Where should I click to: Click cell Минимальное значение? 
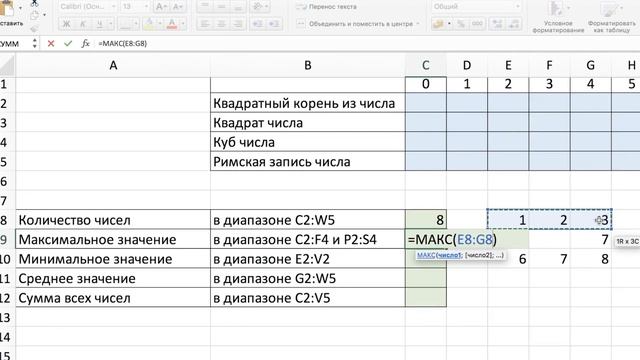click(113, 259)
